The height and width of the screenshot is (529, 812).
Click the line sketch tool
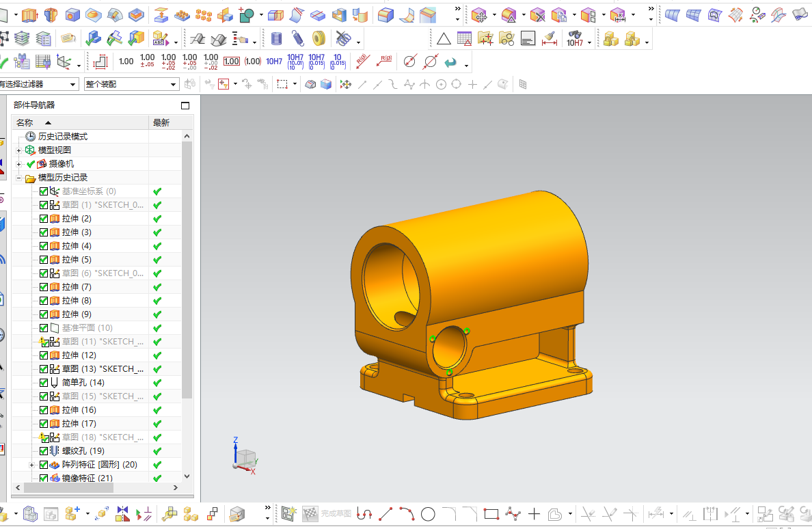pos(385,514)
